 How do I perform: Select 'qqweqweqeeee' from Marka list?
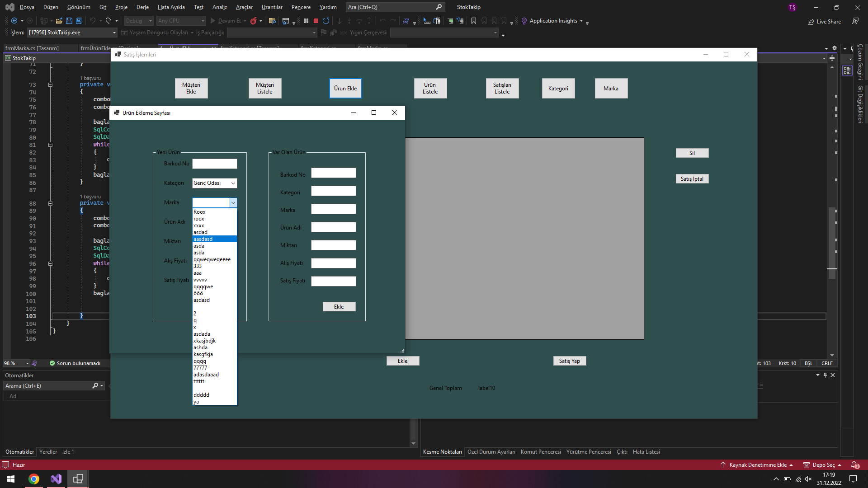212,259
